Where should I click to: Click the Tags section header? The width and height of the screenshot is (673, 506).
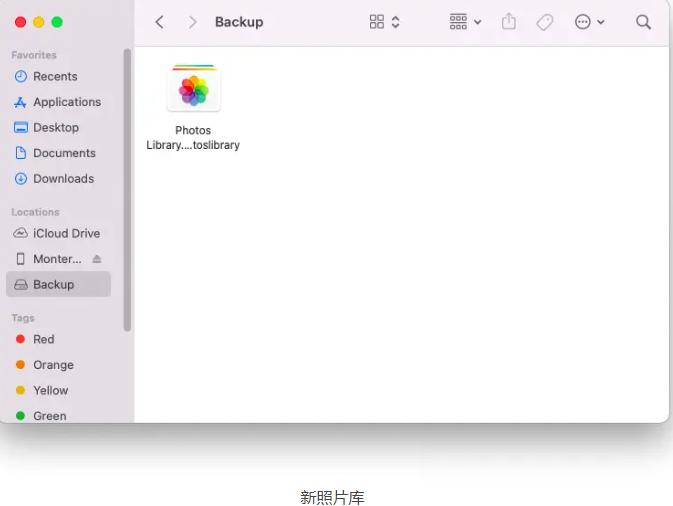tap(23, 318)
